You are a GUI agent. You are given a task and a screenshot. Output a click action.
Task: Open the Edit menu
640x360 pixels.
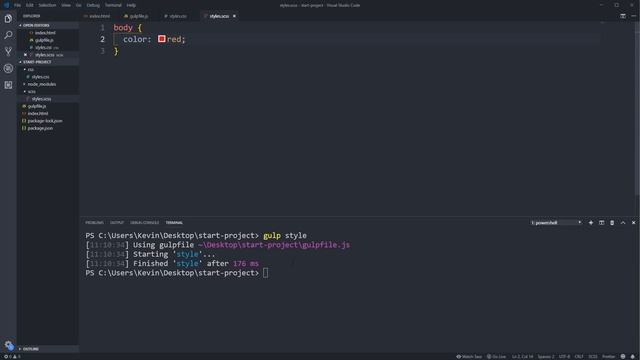29,5
